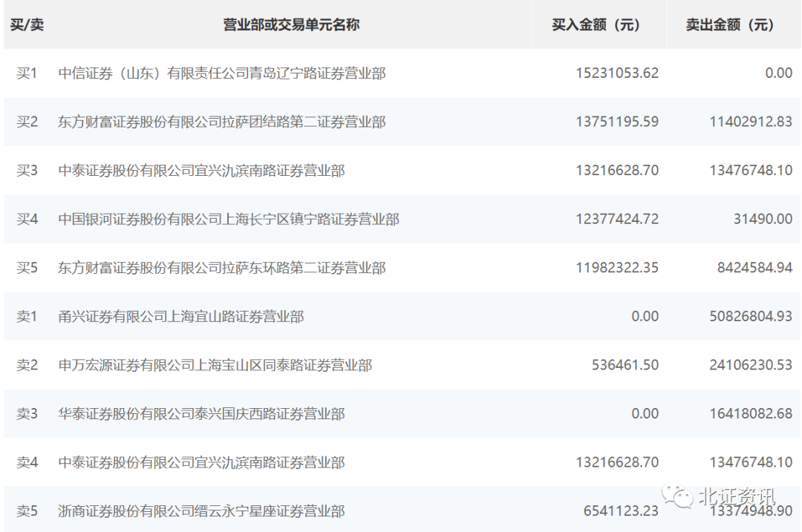Screen dimensions: 802x532
Task: Open 中国银河证券上海长宁区镇宁路证券营业部
Action: [229, 220]
